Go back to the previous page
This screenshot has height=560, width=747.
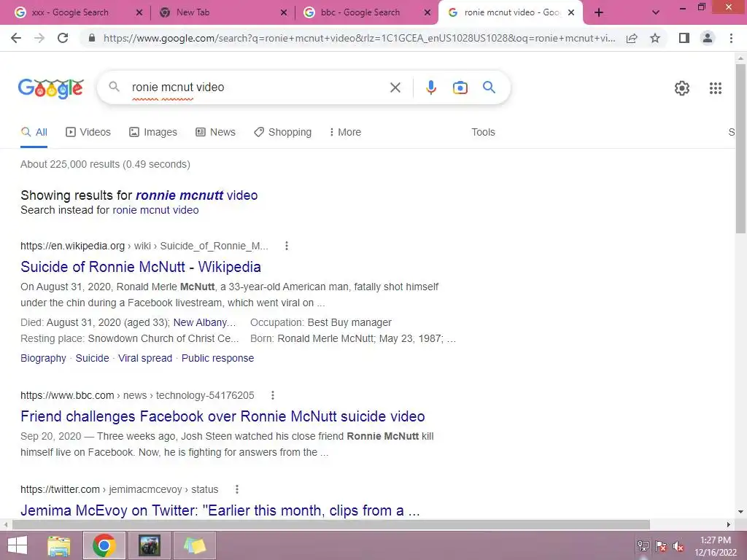pyautogui.click(x=16, y=38)
